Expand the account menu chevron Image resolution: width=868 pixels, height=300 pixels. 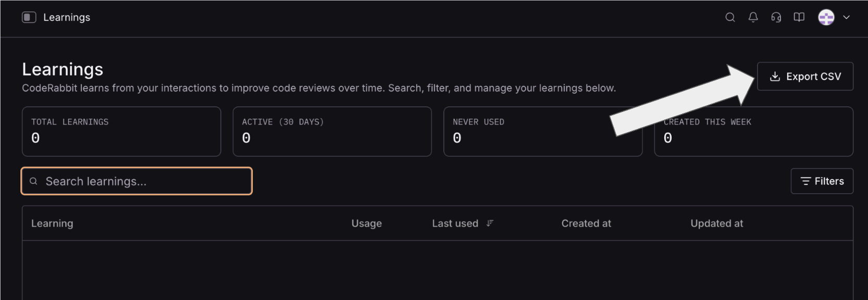(847, 17)
